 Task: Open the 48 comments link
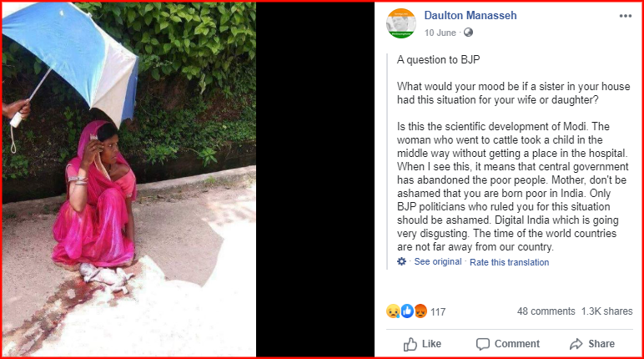[546, 311]
